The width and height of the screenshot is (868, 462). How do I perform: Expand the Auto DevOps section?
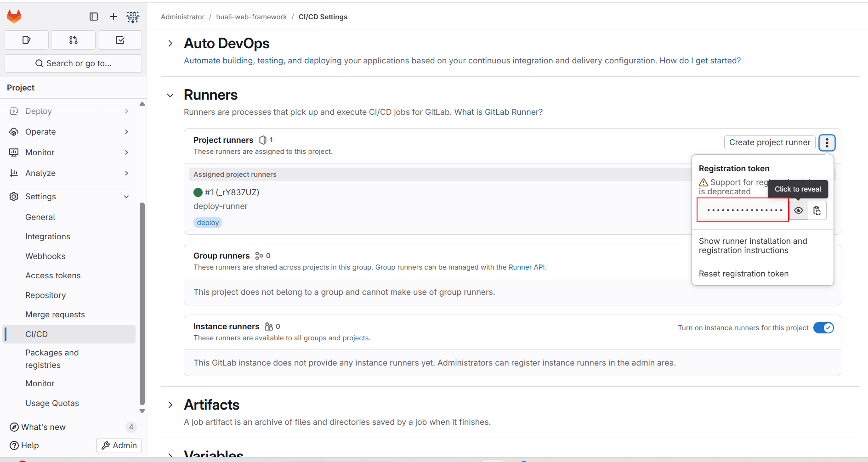click(x=170, y=43)
